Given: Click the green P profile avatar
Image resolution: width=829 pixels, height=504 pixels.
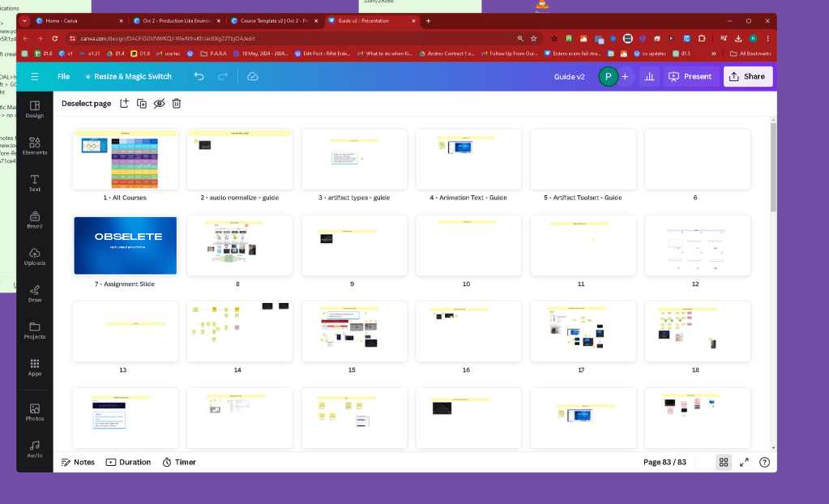Looking at the screenshot, I should [608, 77].
